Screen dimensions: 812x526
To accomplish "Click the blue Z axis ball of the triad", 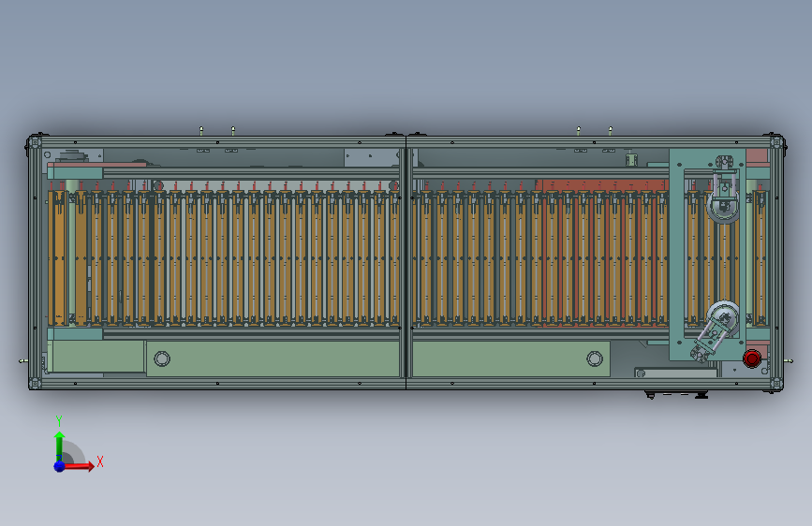I will [x=59, y=466].
